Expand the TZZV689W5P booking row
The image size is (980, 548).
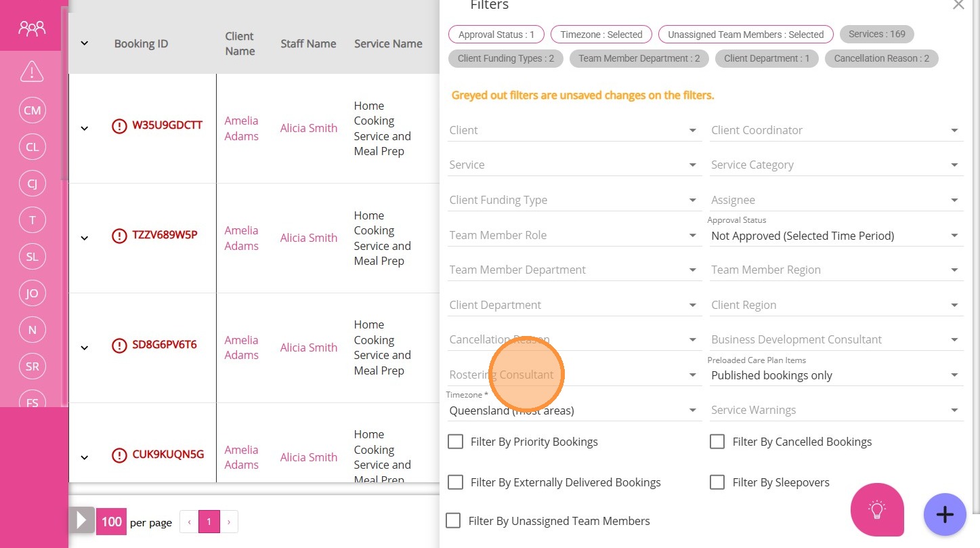[x=85, y=238]
